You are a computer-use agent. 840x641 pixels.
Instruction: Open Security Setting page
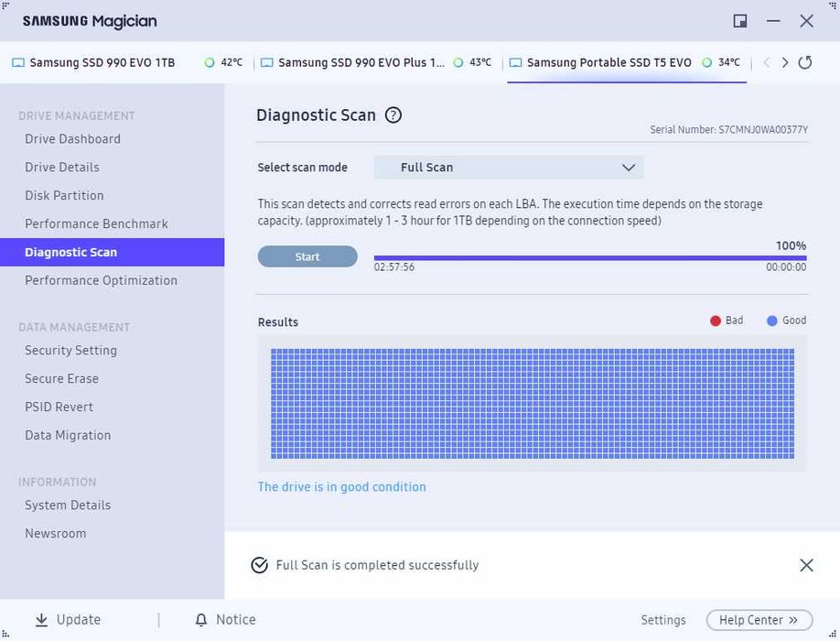click(x=70, y=351)
